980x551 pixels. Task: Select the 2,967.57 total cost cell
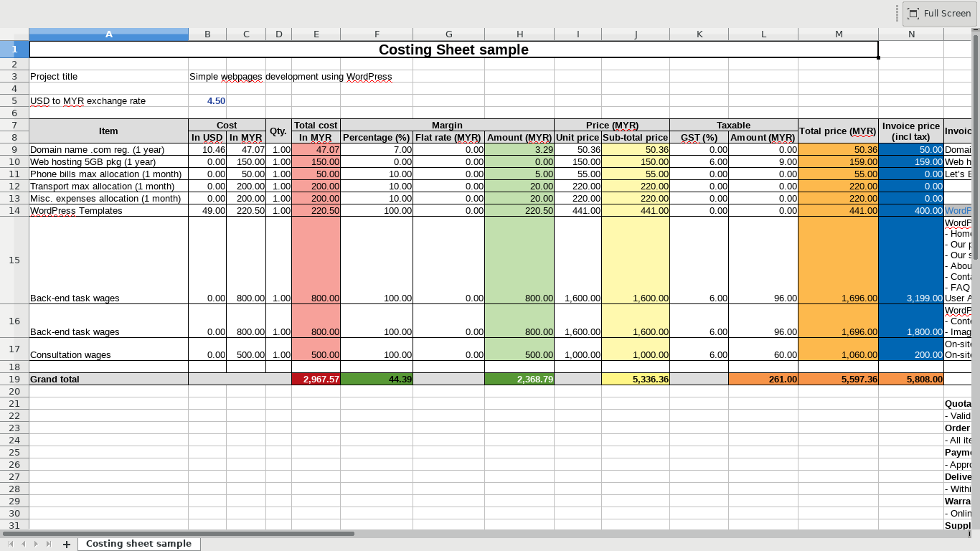pos(316,379)
